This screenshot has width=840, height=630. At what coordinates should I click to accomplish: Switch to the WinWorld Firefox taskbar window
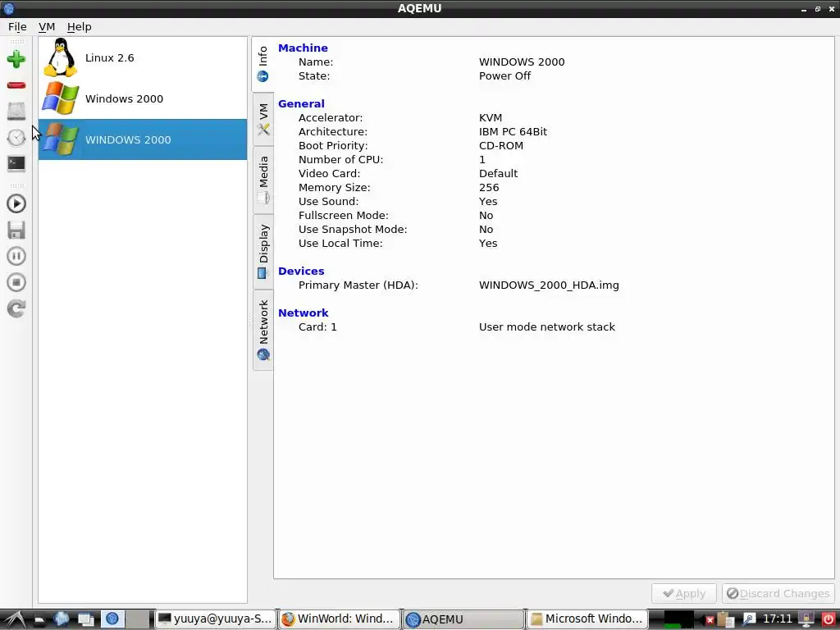(339, 619)
